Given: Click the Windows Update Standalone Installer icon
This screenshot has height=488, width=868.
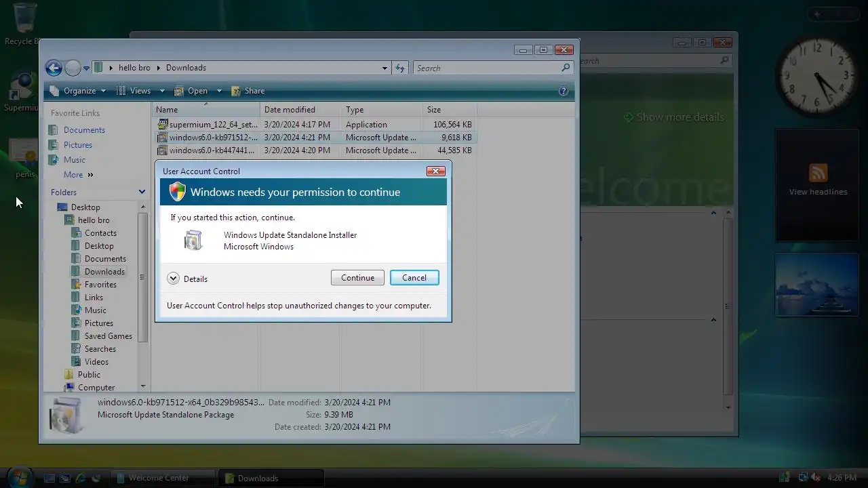Looking at the screenshot, I should [x=193, y=241].
